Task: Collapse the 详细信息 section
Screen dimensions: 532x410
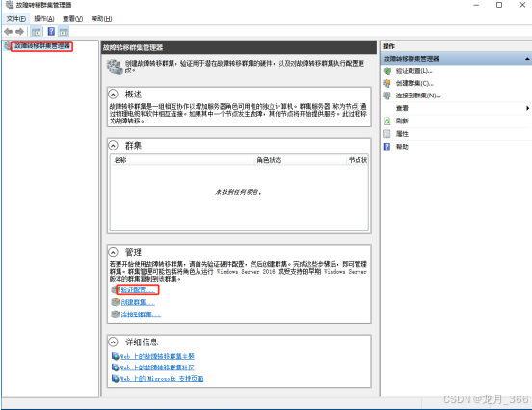Action: coord(113,342)
